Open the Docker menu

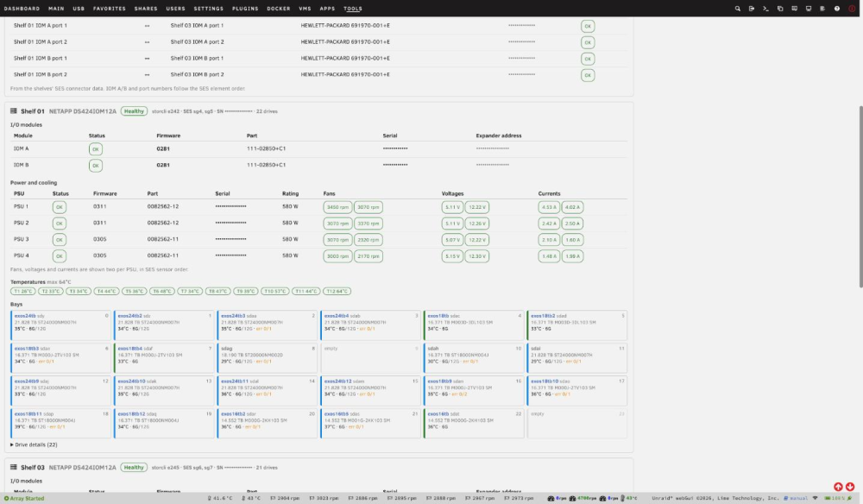(279, 9)
